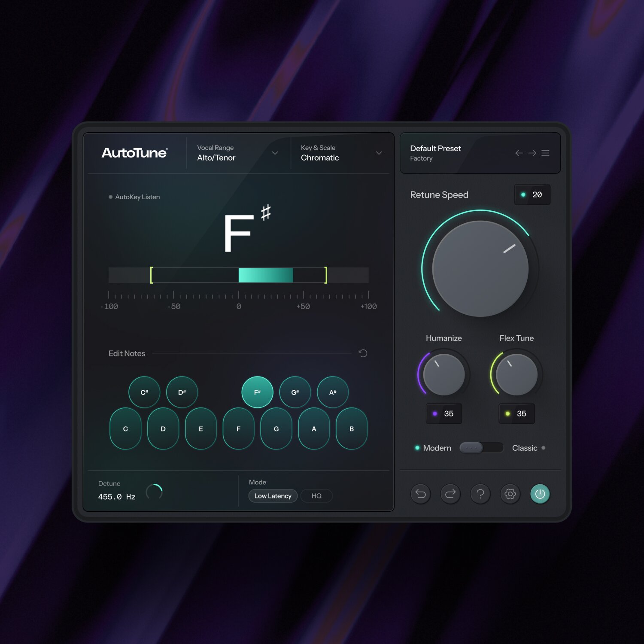Click the Detune value 455.0 Hz
The height and width of the screenshot is (644, 644).
coord(117,497)
